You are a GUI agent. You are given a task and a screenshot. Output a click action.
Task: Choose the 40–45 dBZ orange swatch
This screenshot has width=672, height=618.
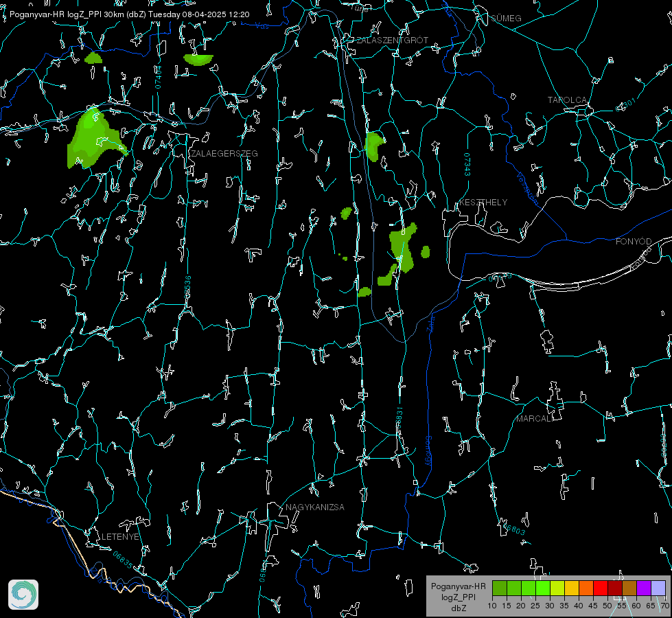tap(586, 588)
